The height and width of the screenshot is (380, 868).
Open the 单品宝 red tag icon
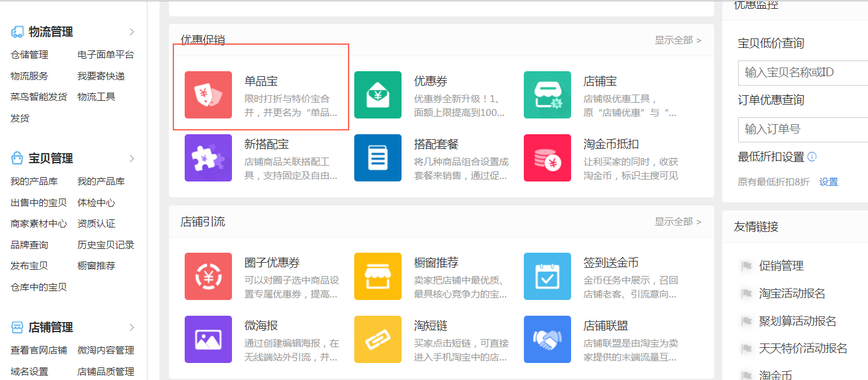[208, 95]
